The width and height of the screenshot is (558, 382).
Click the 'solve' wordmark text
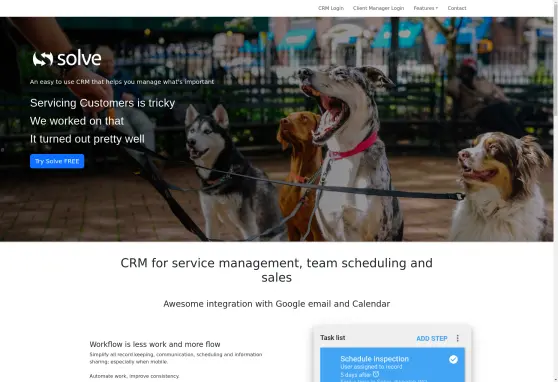79,59
